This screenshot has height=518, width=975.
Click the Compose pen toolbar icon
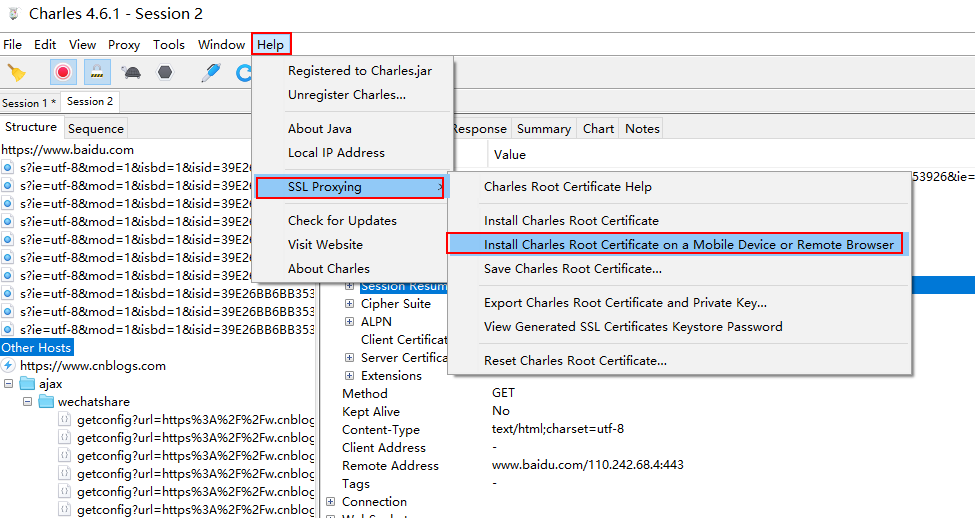click(x=211, y=73)
